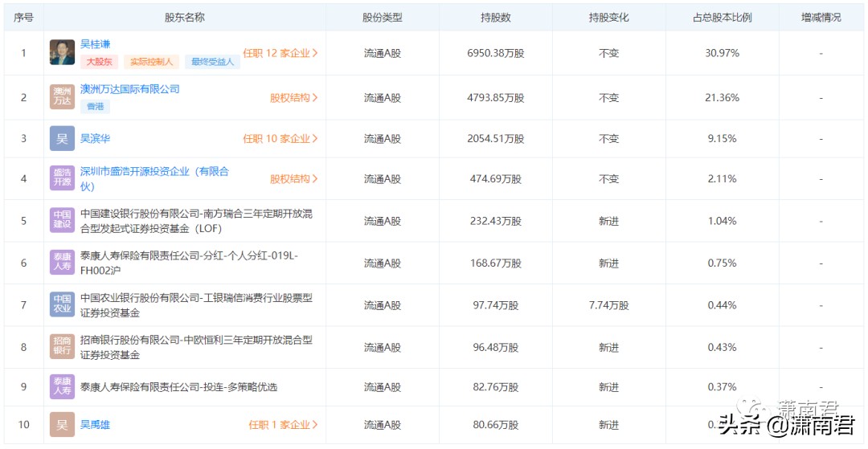Screen dimensions: 868x449
Task: Select the 96.48万股 cell
Action: pyautogui.click(x=495, y=348)
